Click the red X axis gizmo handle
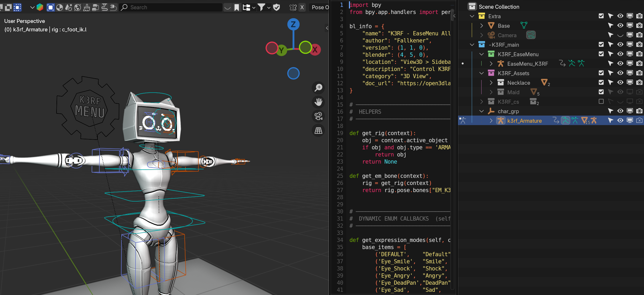The image size is (644, 295). 315,50
